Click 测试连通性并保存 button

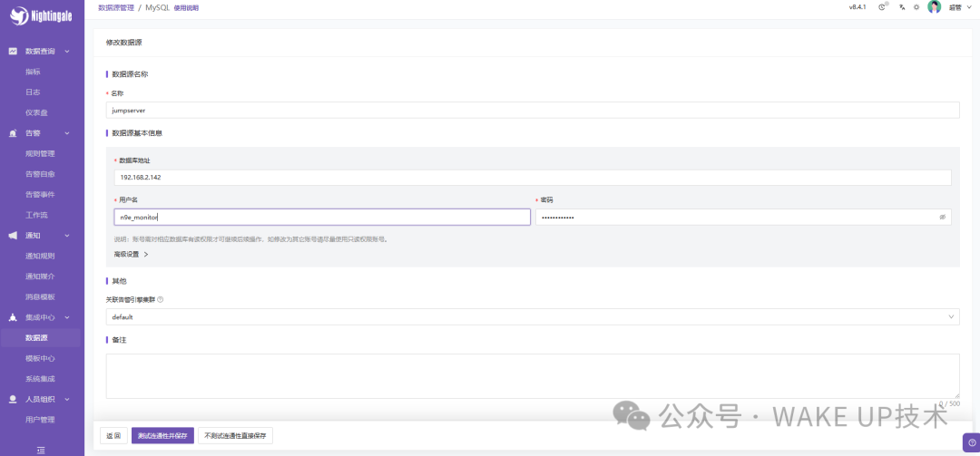[x=162, y=435]
